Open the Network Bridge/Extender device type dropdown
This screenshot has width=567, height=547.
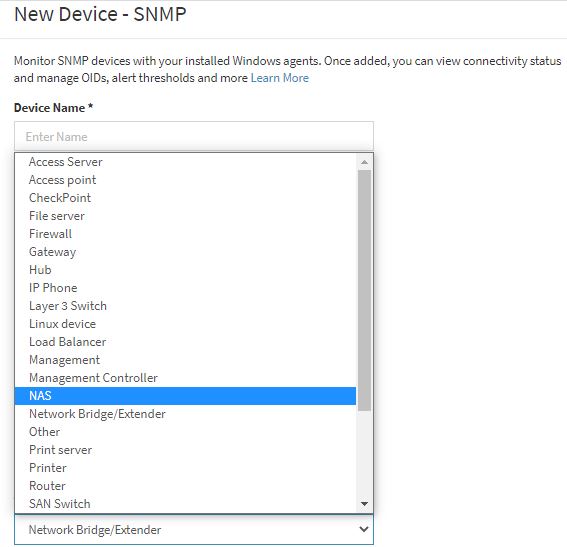194,530
